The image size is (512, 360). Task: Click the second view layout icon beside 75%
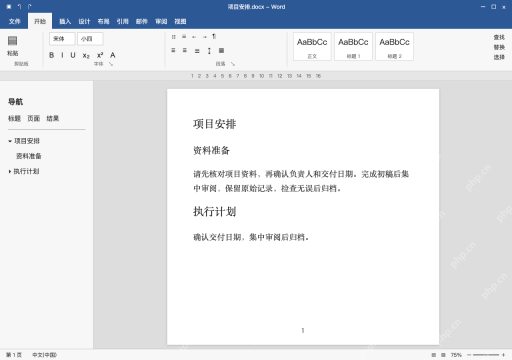pyautogui.click(x=443, y=355)
